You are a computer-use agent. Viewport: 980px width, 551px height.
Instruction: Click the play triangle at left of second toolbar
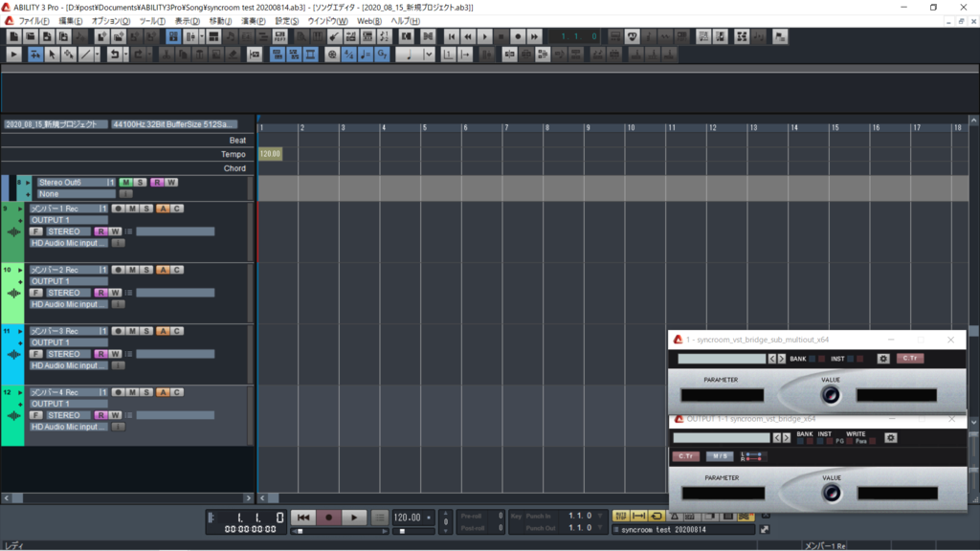(13, 55)
